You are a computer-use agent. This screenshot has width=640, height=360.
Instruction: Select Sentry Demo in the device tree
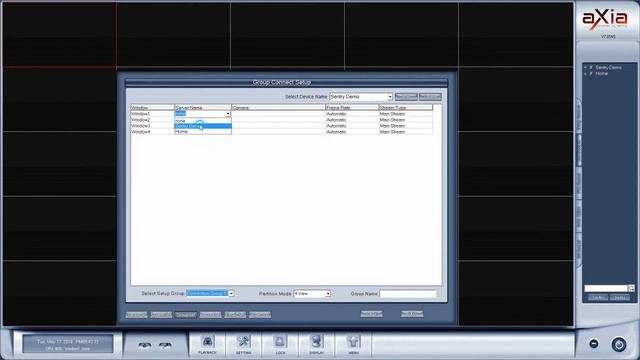[x=608, y=67]
